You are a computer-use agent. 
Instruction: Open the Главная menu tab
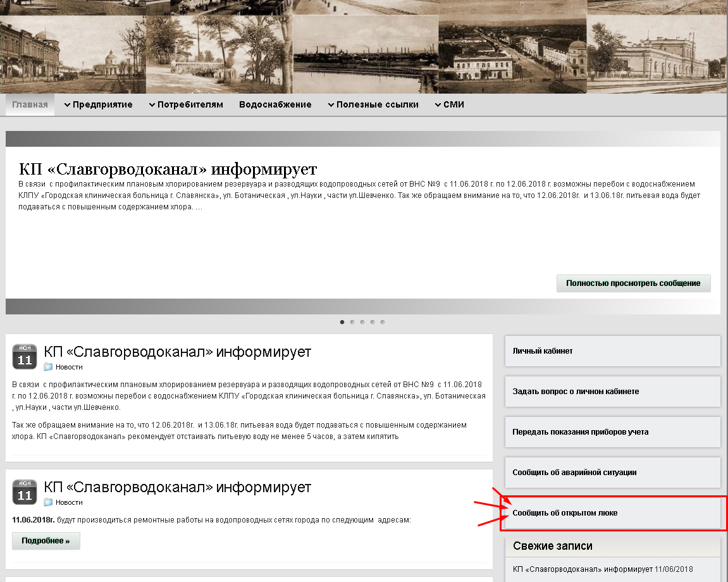(x=30, y=104)
